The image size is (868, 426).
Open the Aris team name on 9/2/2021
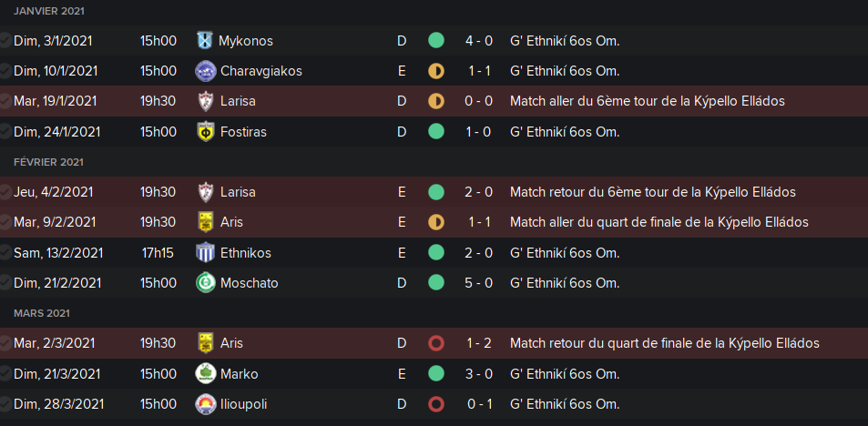tap(231, 222)
